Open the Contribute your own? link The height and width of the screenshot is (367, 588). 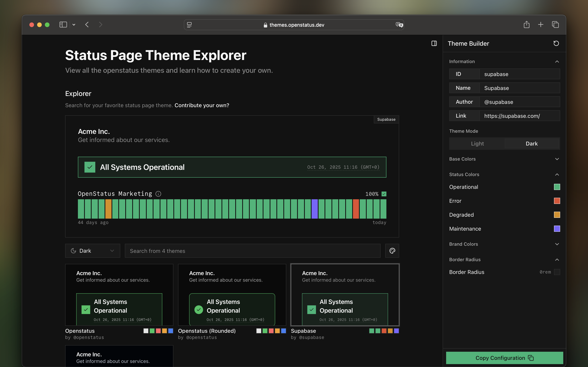(202, 105)
